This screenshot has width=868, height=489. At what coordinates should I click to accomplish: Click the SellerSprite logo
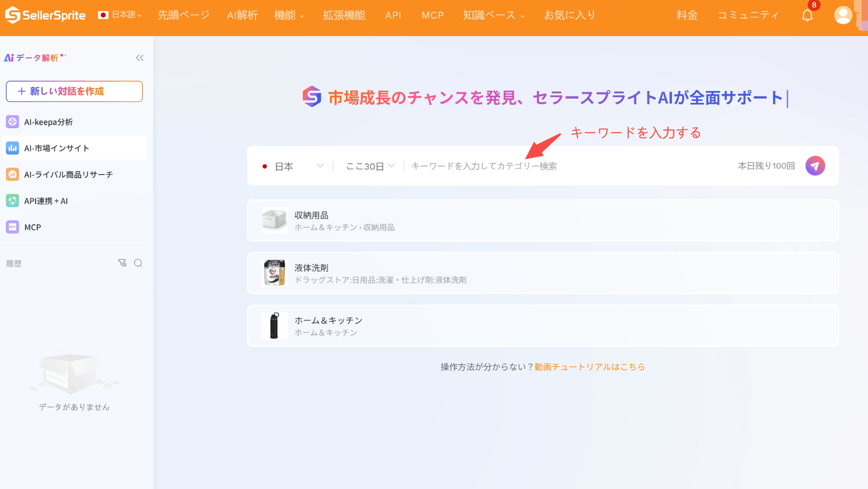(45, 15)
